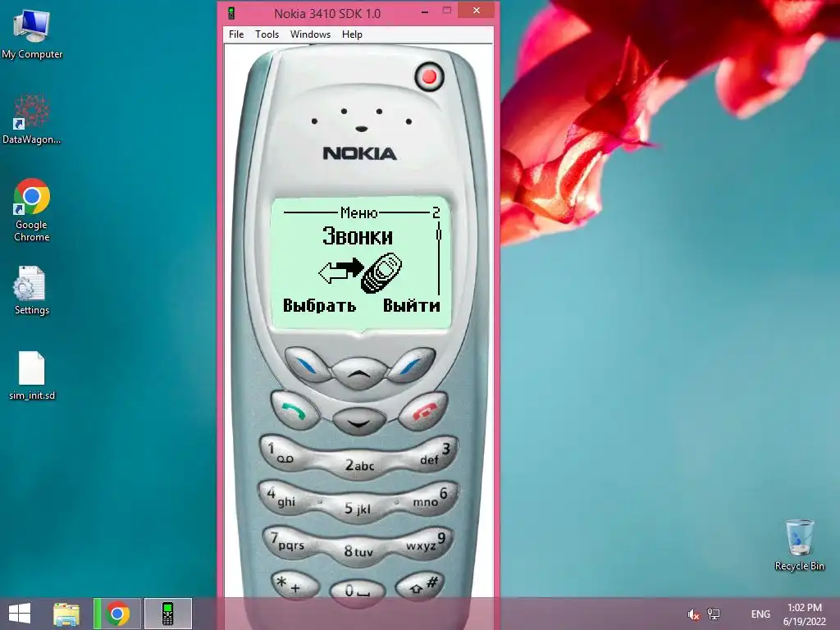
Task: Click the up navigation key
Action: tap(359, 373)
